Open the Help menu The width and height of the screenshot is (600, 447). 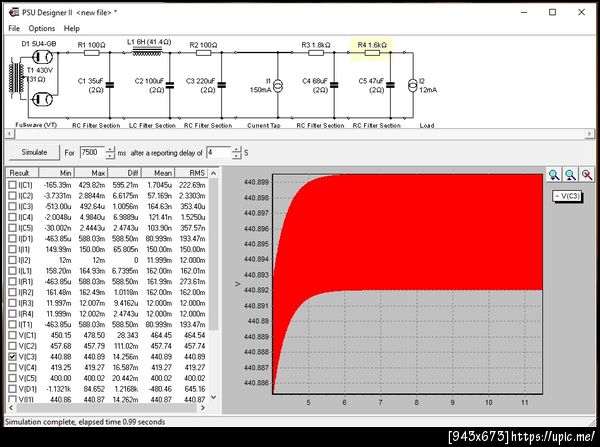click(72, 28)
